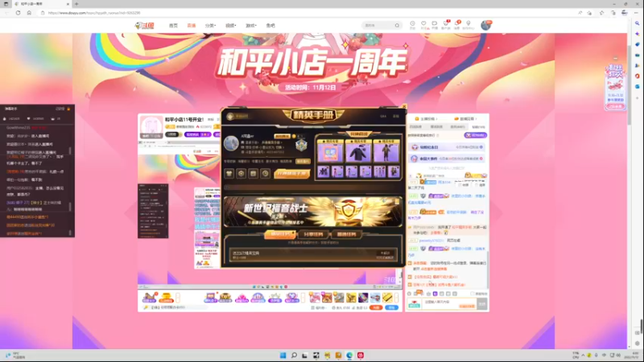Open the followed heart icon

coord(423,25)
